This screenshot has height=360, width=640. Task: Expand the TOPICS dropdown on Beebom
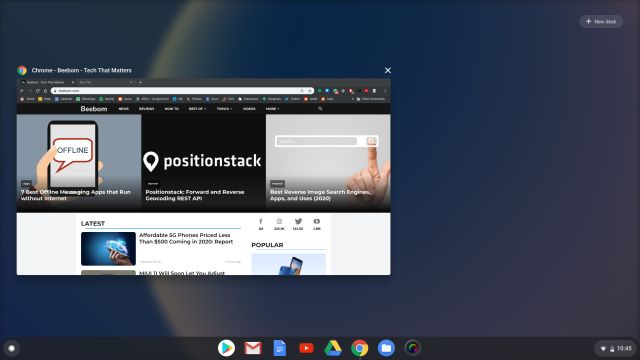pyautogui.click(x=224, y=109)
